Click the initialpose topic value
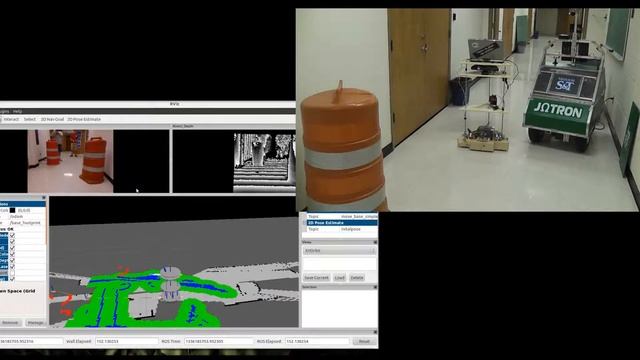The width and height of the screenshot is (640, 360). 351,229
